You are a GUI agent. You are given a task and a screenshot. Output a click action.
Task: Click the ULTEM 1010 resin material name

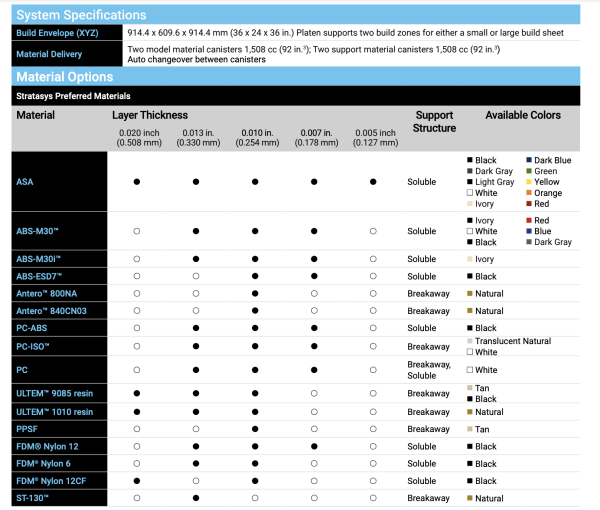(x=54, y=412)
